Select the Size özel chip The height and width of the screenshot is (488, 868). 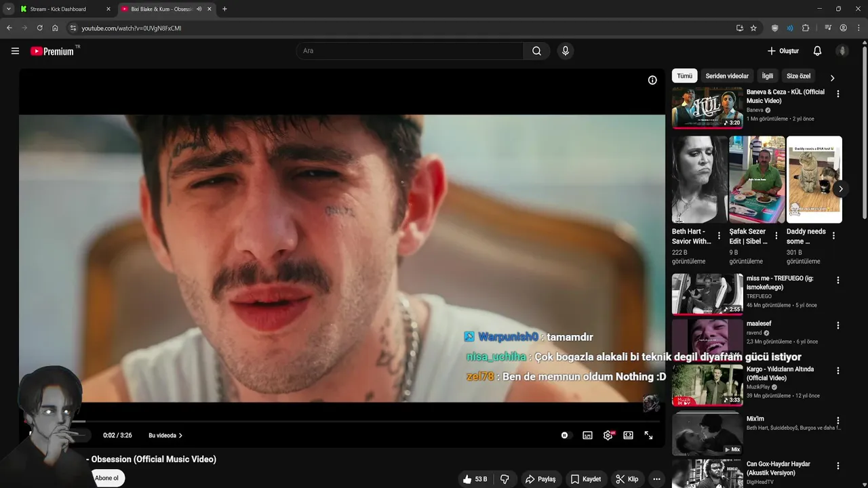[x=798, y=76]
